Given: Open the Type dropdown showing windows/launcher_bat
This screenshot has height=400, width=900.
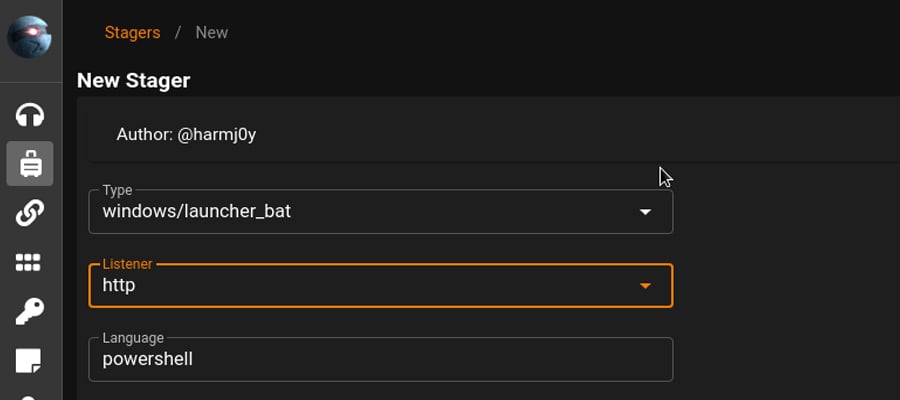Looking at the screenshot, I should [381, 212].
